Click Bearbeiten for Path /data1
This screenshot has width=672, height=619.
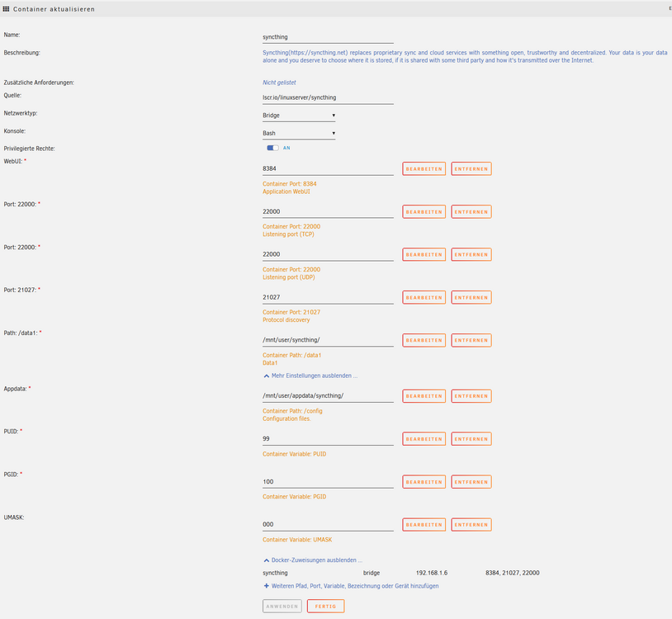click(424, 340)
